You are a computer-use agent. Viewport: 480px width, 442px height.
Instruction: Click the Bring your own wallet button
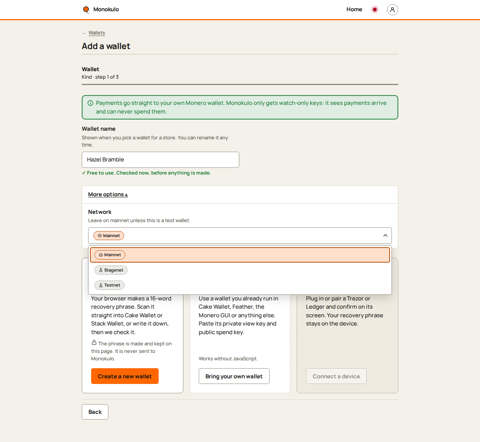234,376
